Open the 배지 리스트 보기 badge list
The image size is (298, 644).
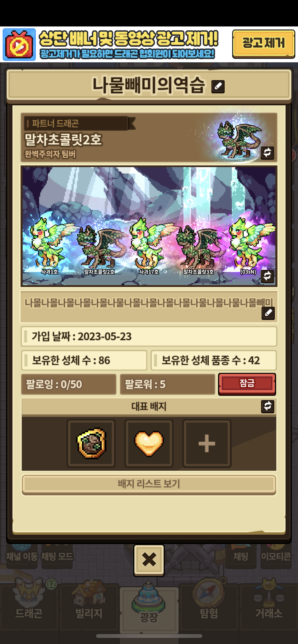[149, 484]
